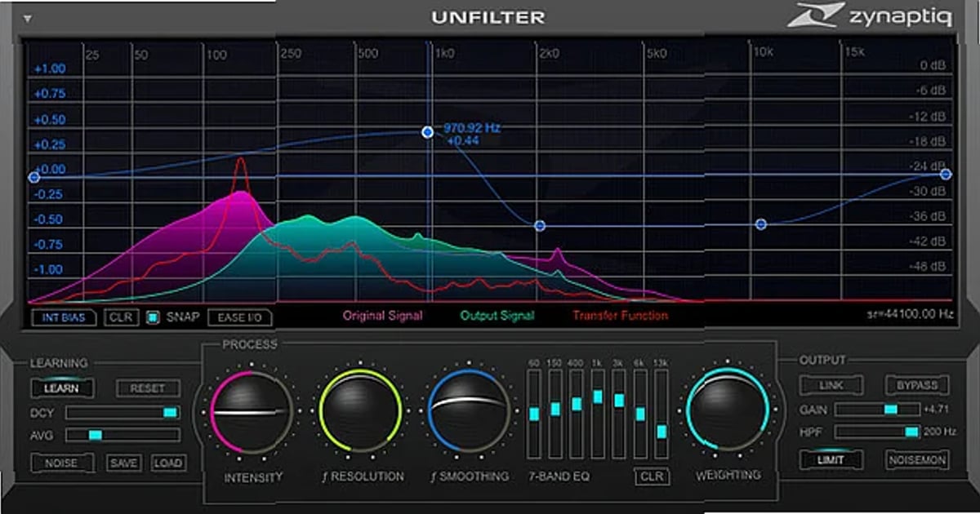The width and height of the screenshot is (980, 514).
Task: Click EASE I/O below the spectrum
Action: tap(240, 318)
